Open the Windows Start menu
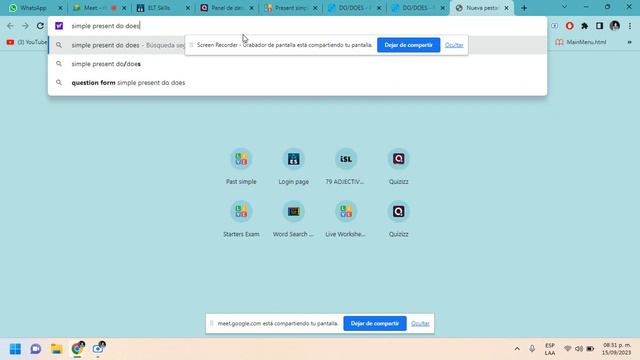640x360 pixels. click(x=15, y=349)
